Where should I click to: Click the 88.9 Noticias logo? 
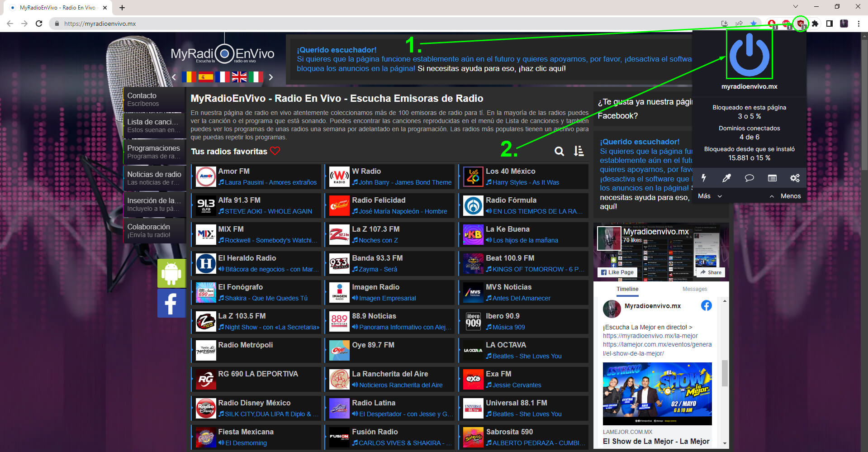tap(339, 321)
